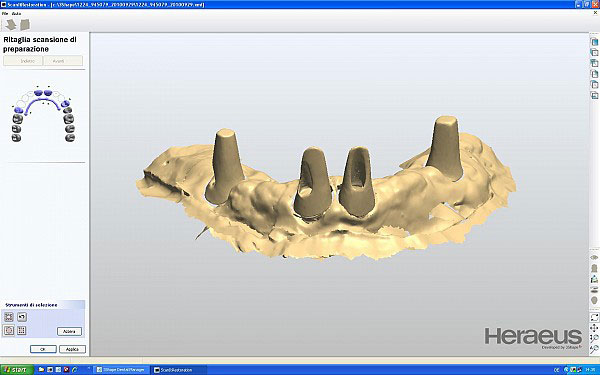Viewport: 600px width, 375px height.
Task: Click the downward arrow toolbar icon below File
Action: point(11,24)
